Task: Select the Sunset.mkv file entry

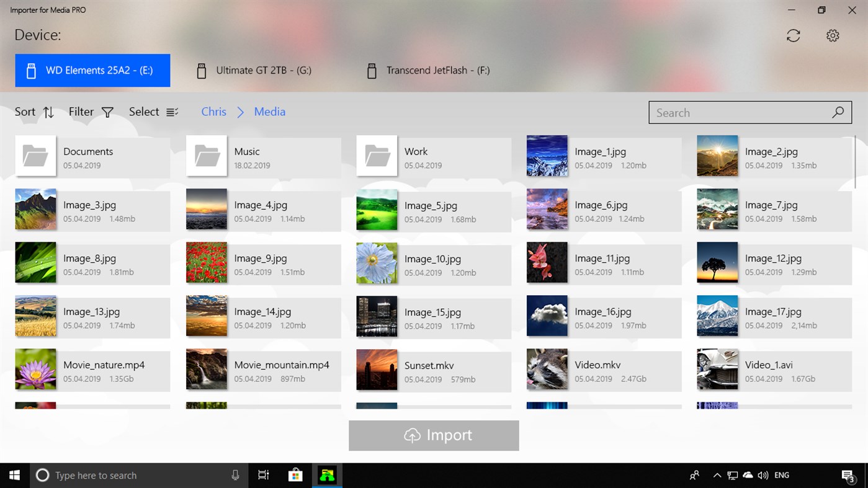Action: click(434, 371)
